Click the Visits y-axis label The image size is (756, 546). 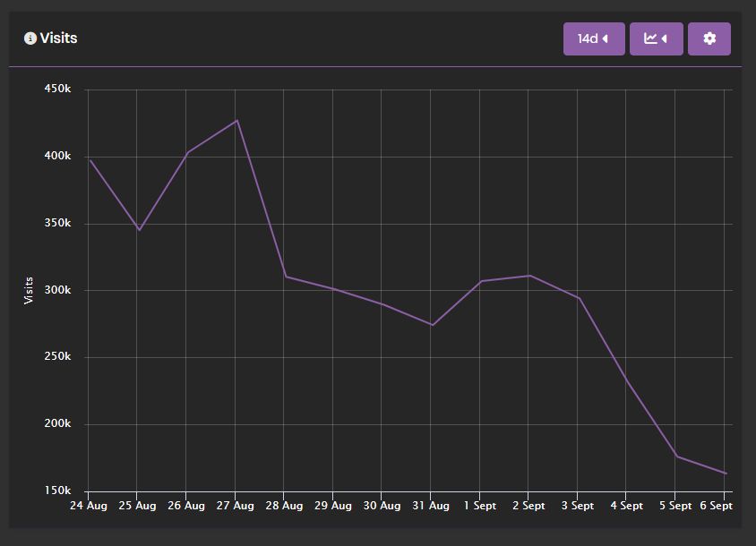pos(28,289)
